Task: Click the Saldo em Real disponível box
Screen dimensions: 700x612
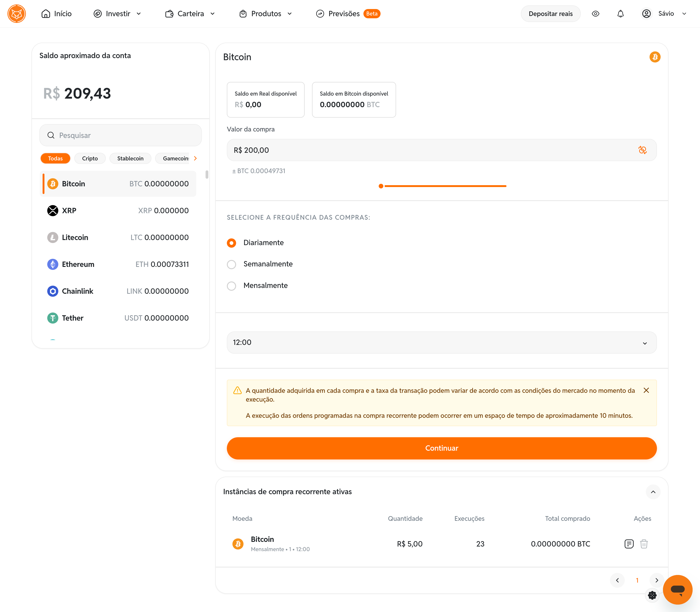Action: [265, 100]
